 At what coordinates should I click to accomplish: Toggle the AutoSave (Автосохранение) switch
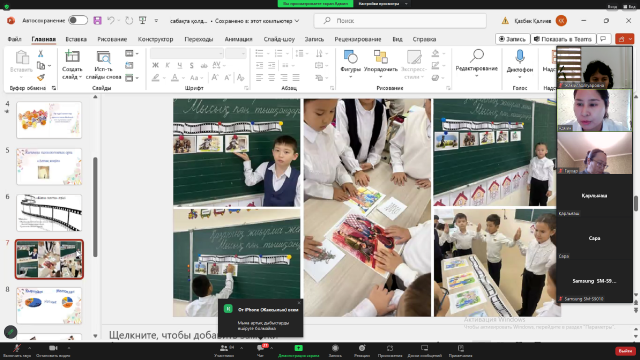(x=78, y=20)
